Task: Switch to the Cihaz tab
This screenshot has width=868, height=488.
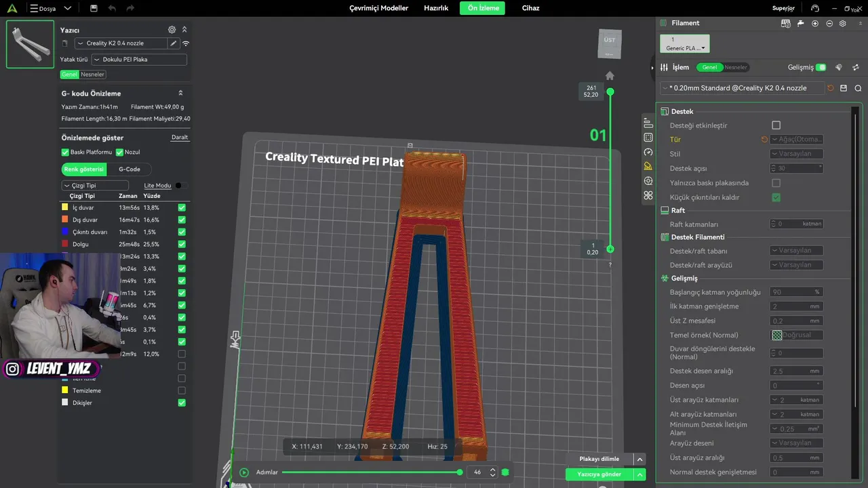Action: click(x=530, y=8)
